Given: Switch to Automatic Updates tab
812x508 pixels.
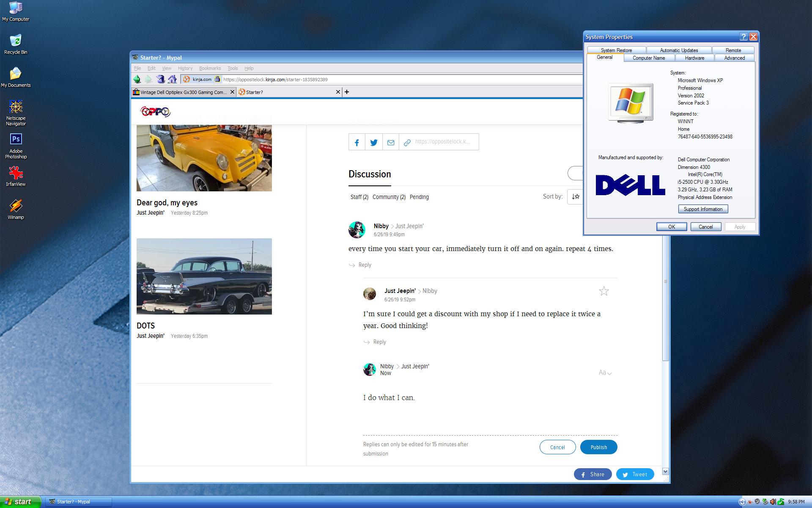Looking at the screenshot, I should click(x=679, y=50).
